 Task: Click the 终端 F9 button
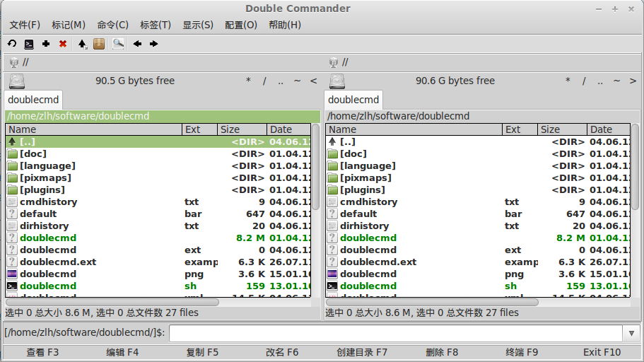pyautogui.click(x=522, y=353)
